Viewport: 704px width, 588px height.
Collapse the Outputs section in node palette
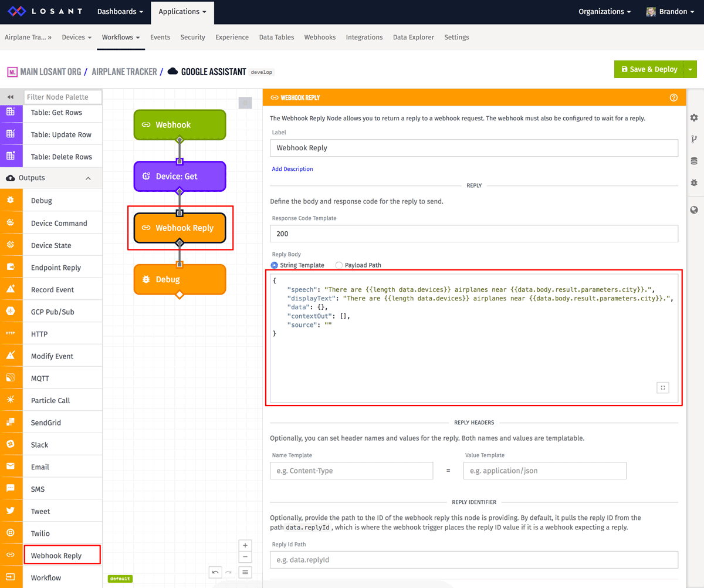(x=88, y=177)
